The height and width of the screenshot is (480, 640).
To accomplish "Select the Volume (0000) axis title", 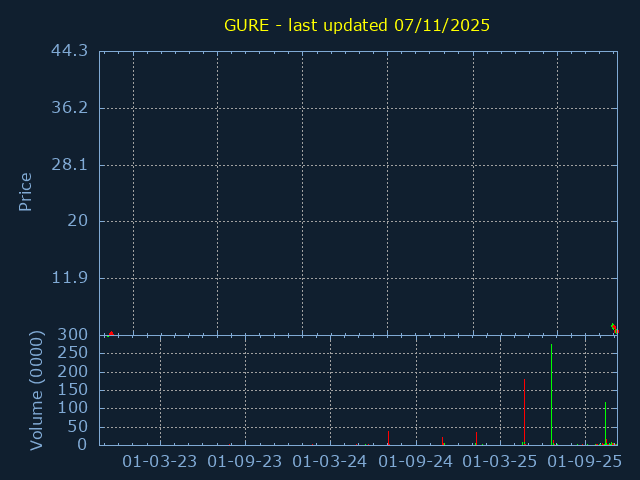I will pyautogui.click(x=36, y=389).
